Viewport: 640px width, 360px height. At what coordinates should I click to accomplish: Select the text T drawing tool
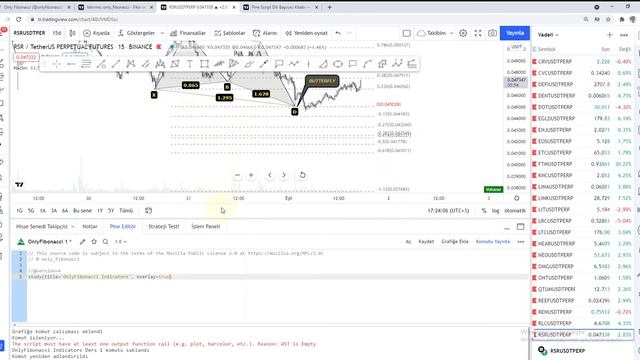pyautogui.click(x=190, y=64)
